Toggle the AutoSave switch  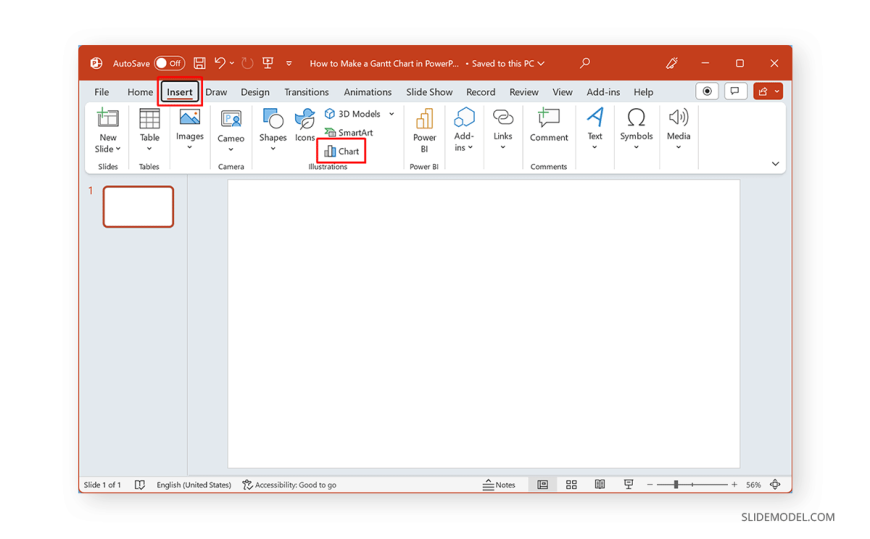(169, 63)
